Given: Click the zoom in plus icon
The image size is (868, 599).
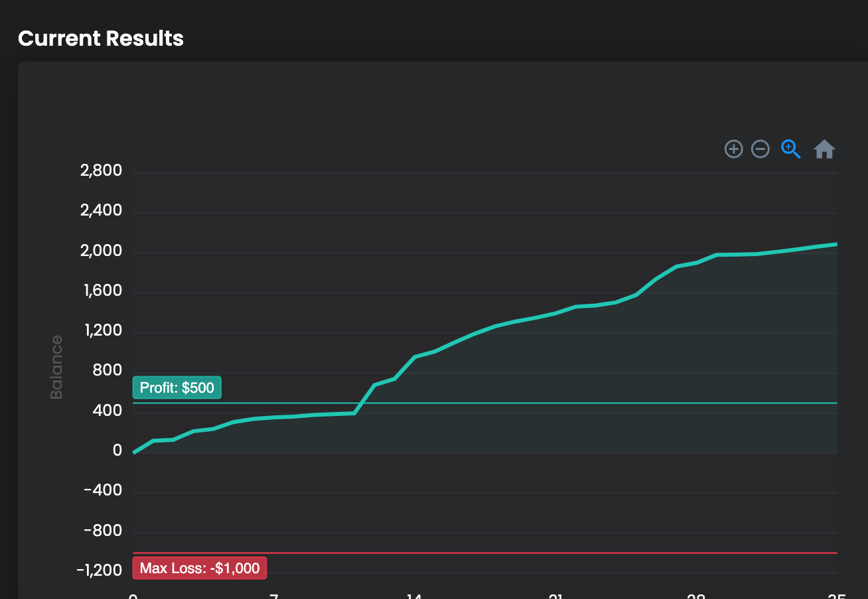Looking at the screenshot, I should tap(733, 149).
